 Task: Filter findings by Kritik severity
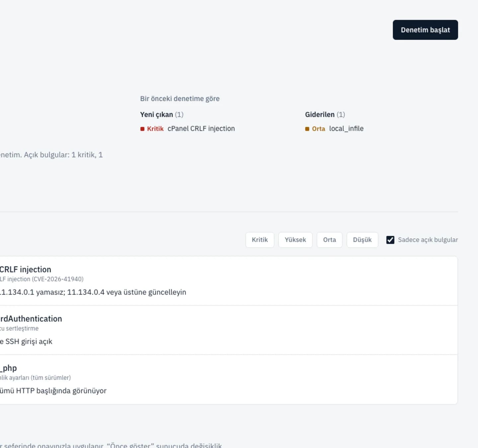coord(260,240)
